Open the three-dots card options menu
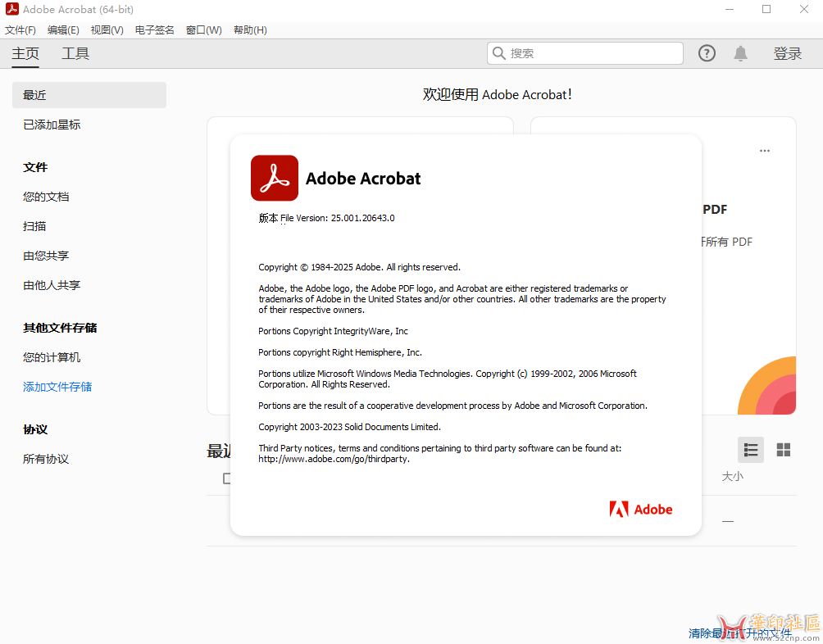823x644 pixels. (764, 151)
